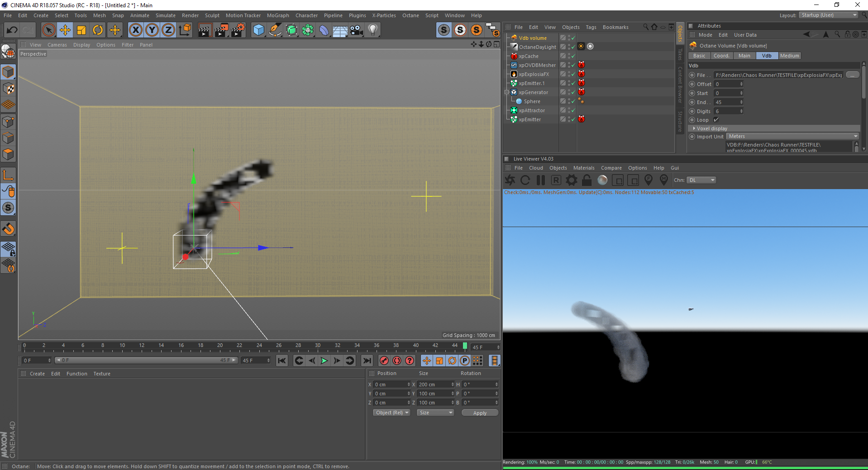
Task: Add a Camera object
Action: [x=356, y=30]
